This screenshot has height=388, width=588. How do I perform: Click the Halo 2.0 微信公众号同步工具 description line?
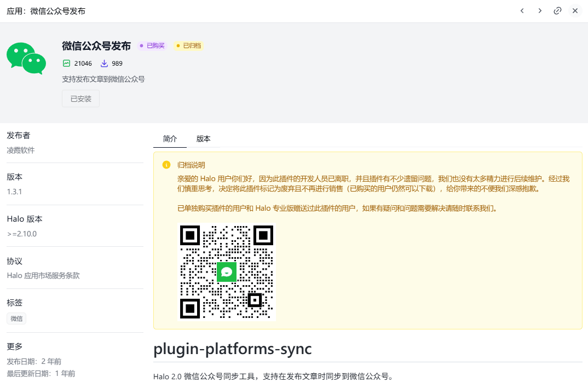coord(273,377)
